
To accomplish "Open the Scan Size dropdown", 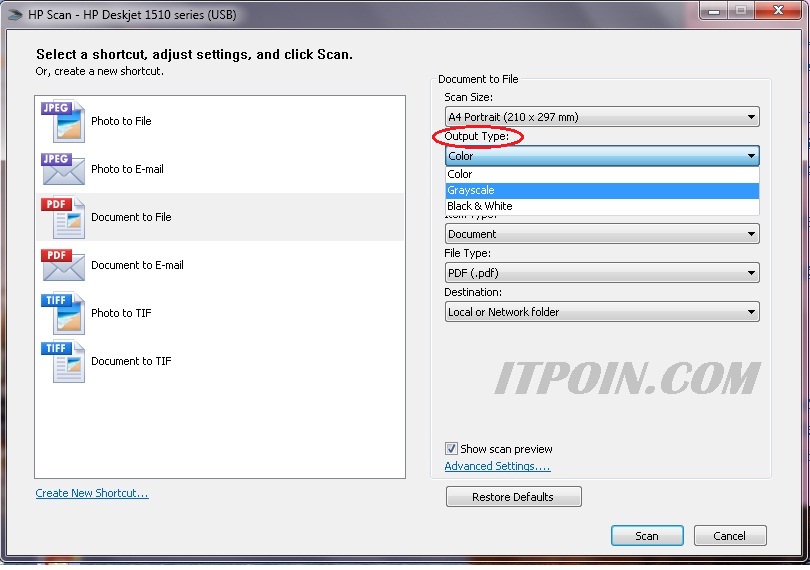I will pos(602,117).
